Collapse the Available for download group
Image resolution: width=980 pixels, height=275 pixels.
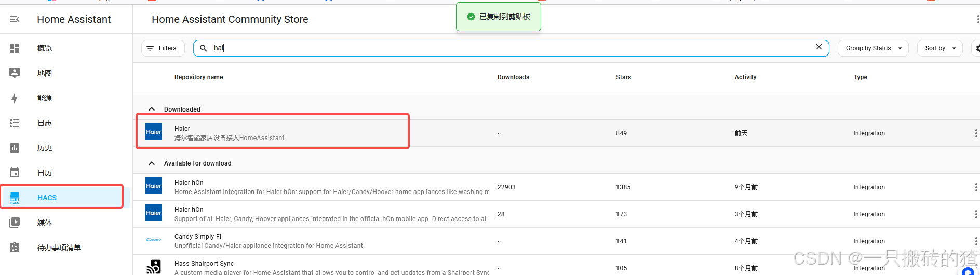152,163
